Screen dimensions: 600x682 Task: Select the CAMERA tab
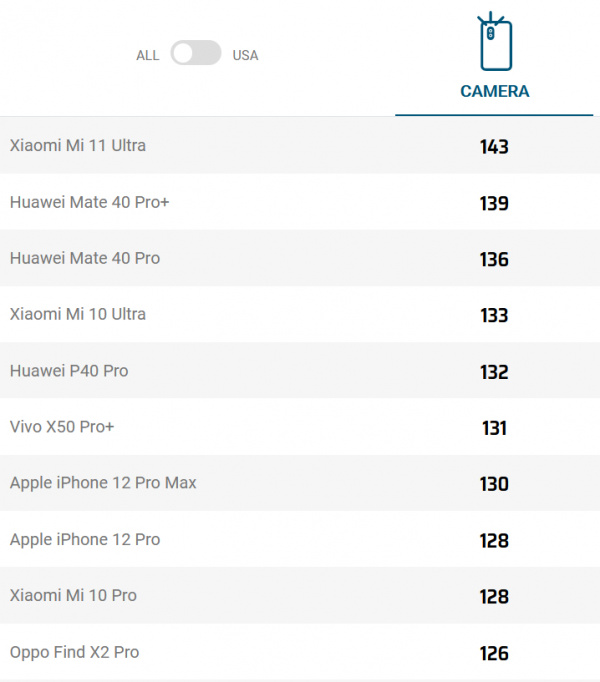pos(494,91)
